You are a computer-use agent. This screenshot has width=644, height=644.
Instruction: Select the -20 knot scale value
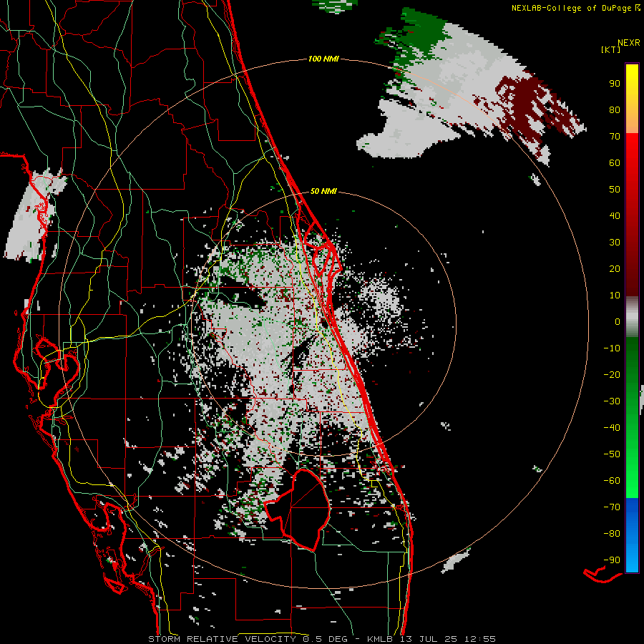point(612,375)
